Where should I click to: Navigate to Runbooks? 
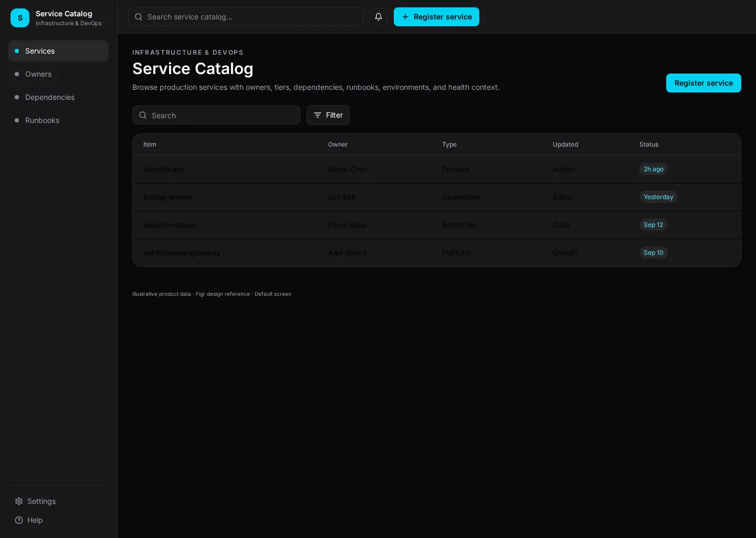coord(58,120)
